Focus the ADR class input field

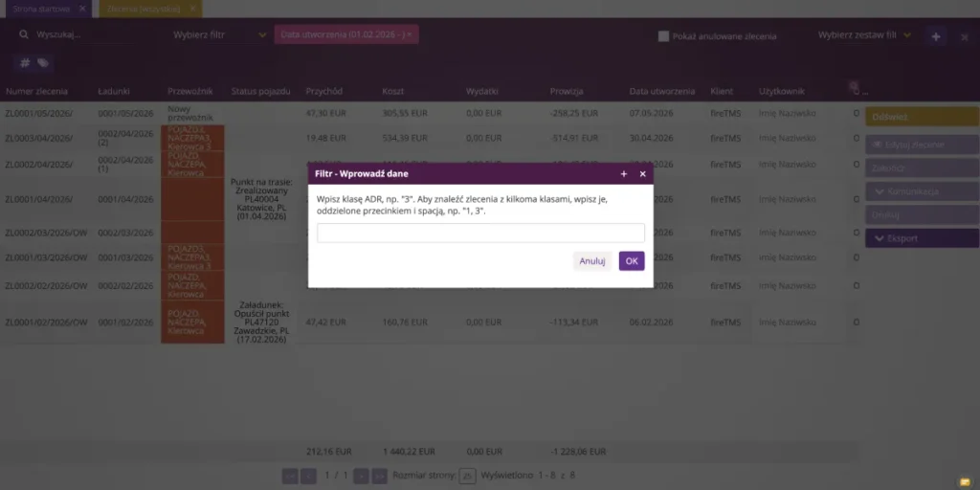480,233
